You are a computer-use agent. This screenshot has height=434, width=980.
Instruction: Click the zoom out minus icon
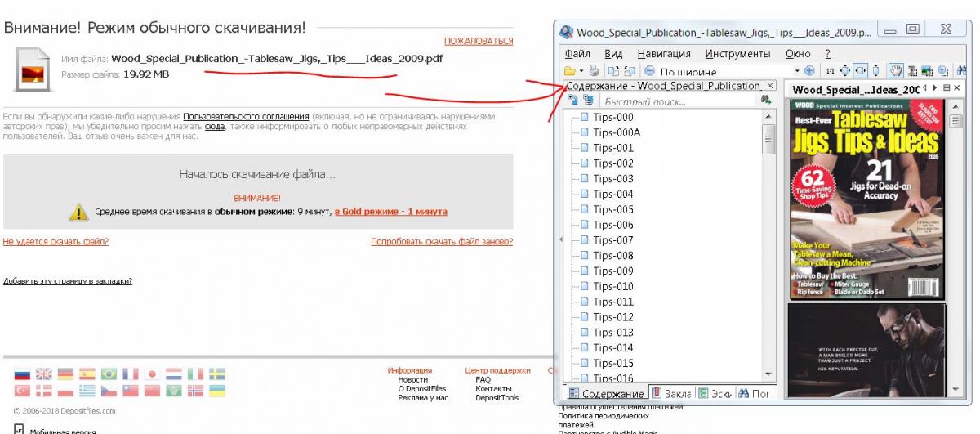click(649, 71)
